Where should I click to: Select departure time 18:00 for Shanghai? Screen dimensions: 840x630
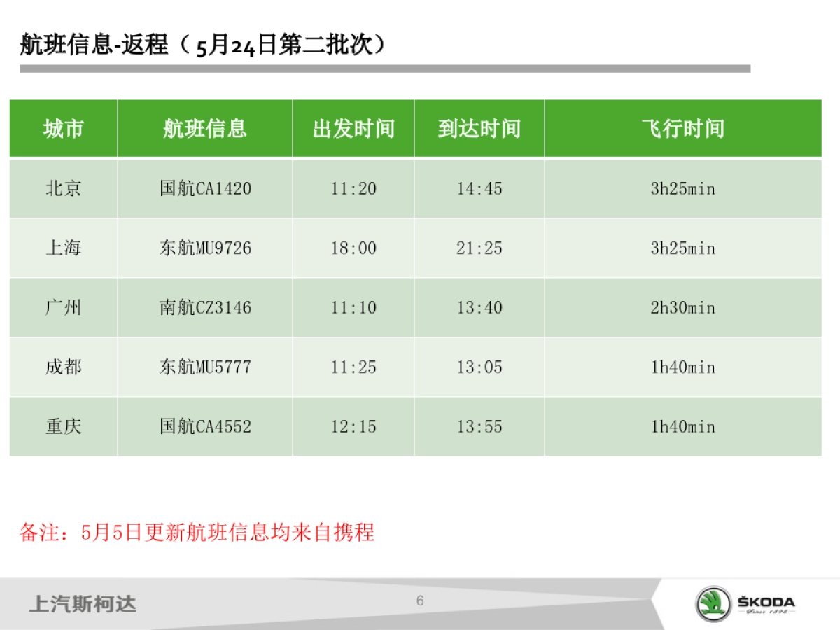(353, 248)
